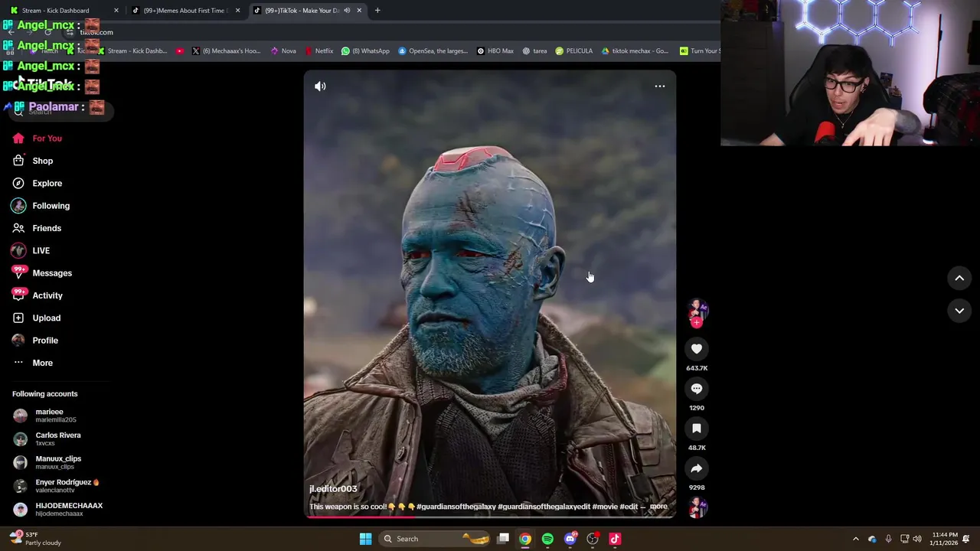The image size is (980, 551).
Task: Open the PELICULA bookmark
Action: (574, 51)
